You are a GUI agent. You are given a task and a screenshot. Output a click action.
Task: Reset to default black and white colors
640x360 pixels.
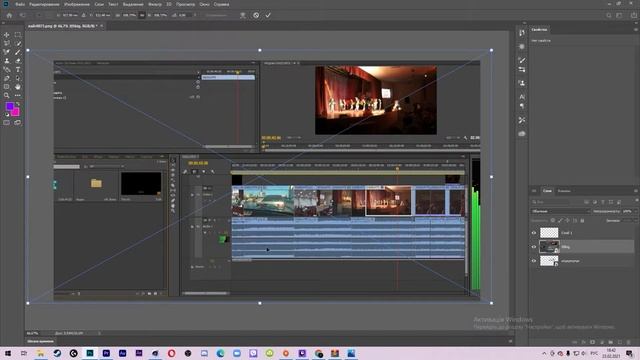click(x=7, y=115)
